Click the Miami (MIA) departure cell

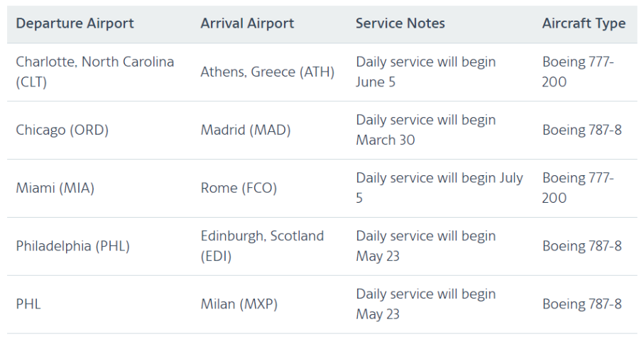coord(55,188)
